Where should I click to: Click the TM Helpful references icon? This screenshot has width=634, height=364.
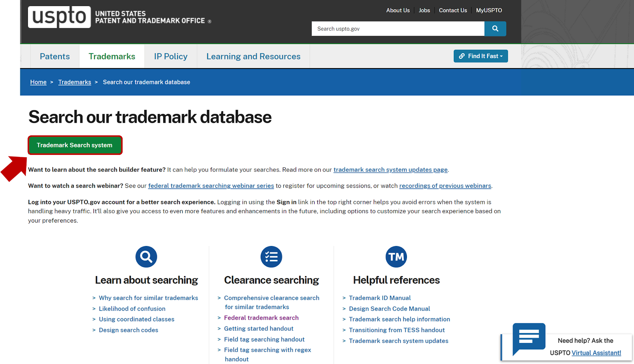(x=396, y=257)
